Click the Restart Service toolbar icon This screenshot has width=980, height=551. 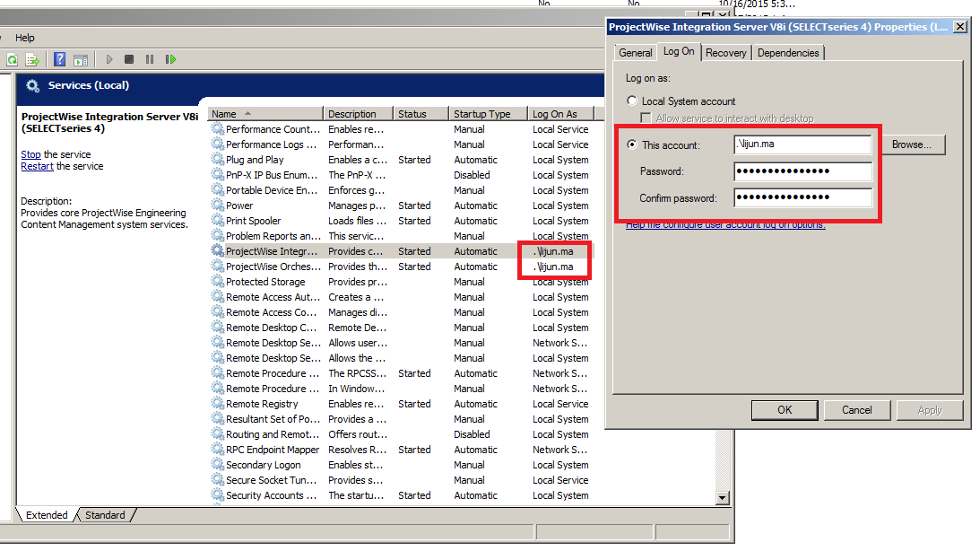[170, 59]
